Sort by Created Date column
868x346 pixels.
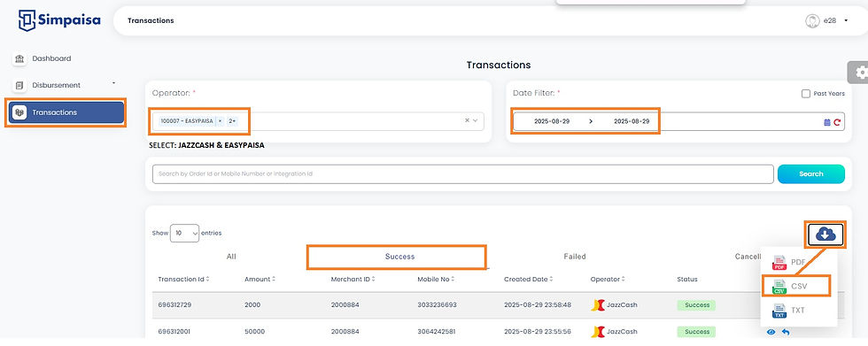528,280
